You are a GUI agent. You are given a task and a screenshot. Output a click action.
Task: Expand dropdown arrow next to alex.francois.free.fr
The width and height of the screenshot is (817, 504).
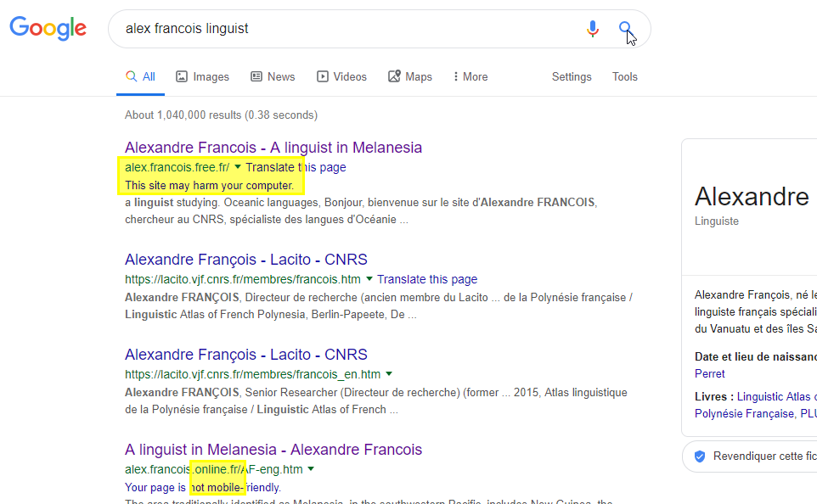(238, 167)
